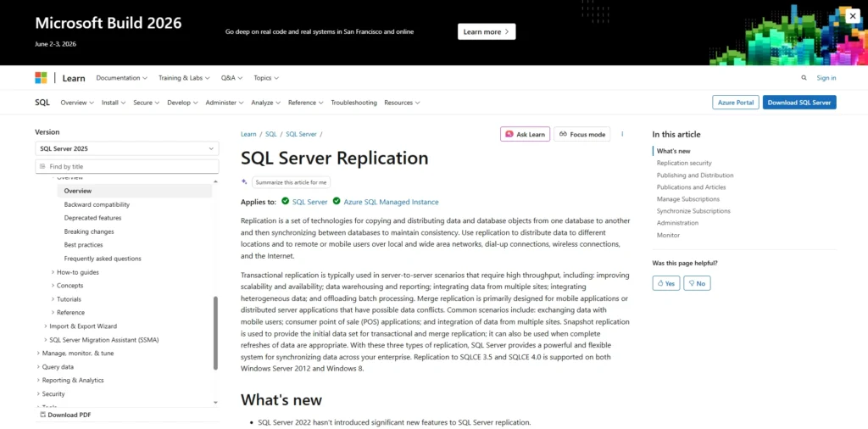Open SQL Server Applies-to link
868x429 pixels.
pos(310,202)
